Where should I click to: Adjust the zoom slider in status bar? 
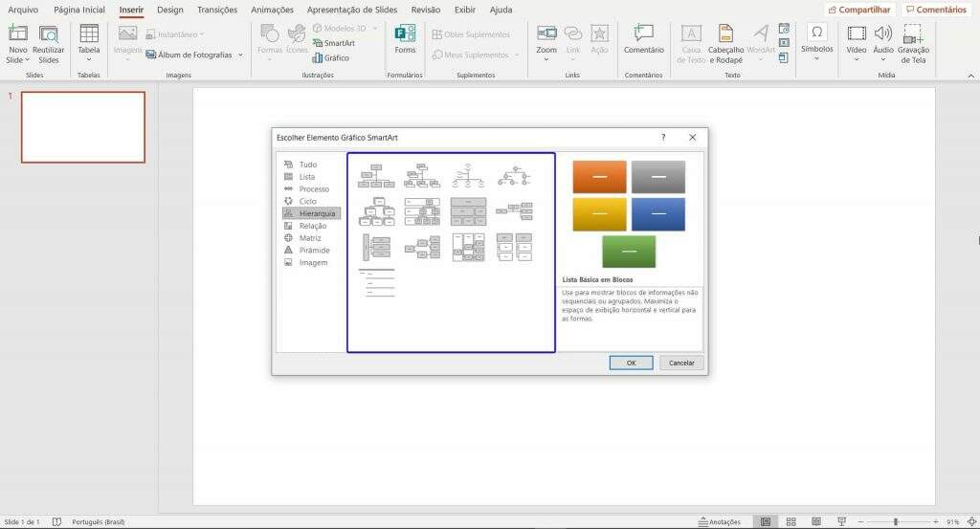click(896, 521)
